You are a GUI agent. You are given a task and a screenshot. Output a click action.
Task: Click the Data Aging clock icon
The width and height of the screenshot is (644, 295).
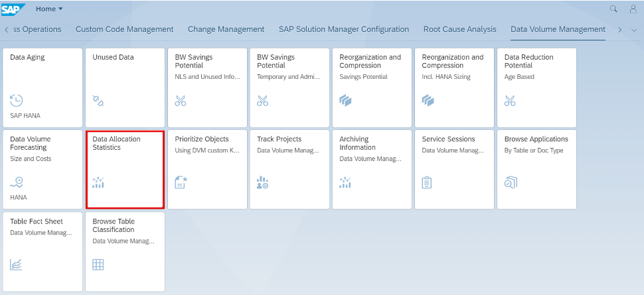tap(17, 101)
